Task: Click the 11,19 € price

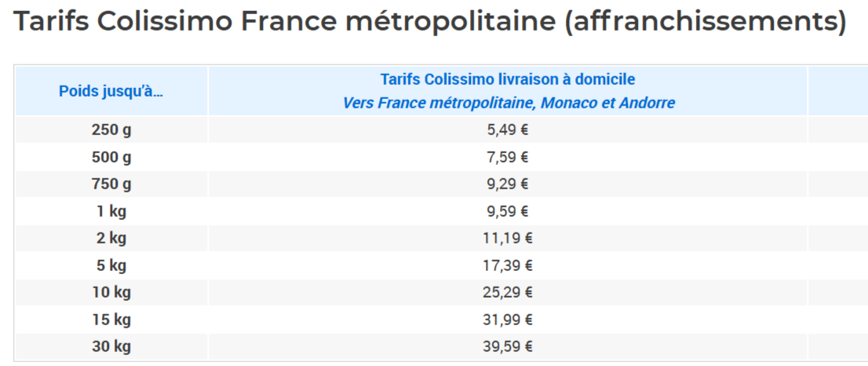Action: click(x=508, y=238)
